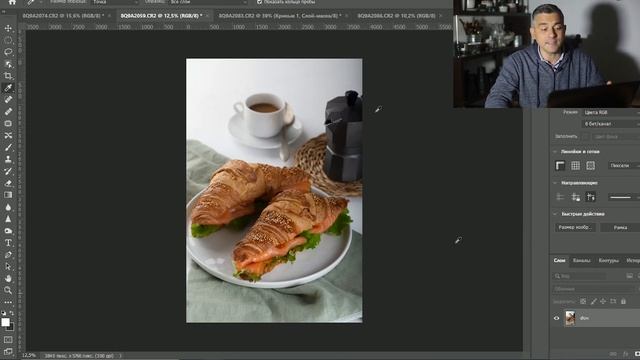The width and height of the screenshot is (640, 360).
Task: Select the Clone Stamp tool
Action: (8, 159)
